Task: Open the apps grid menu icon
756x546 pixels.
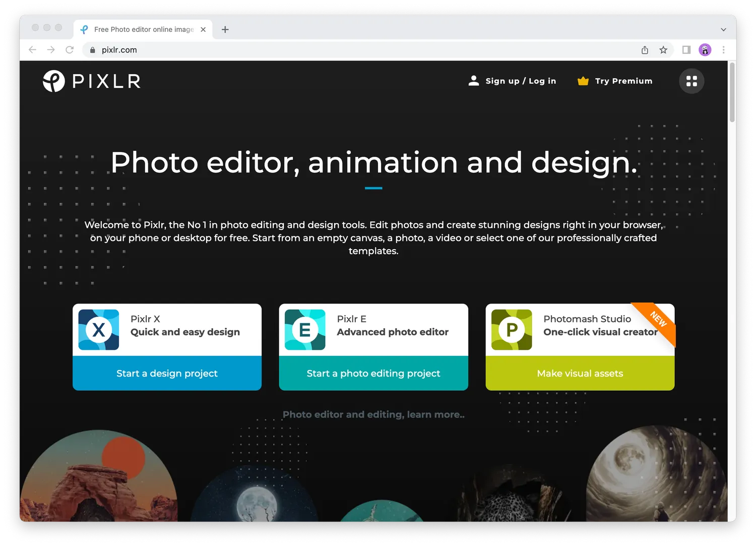Action: (x=691, y=81)
